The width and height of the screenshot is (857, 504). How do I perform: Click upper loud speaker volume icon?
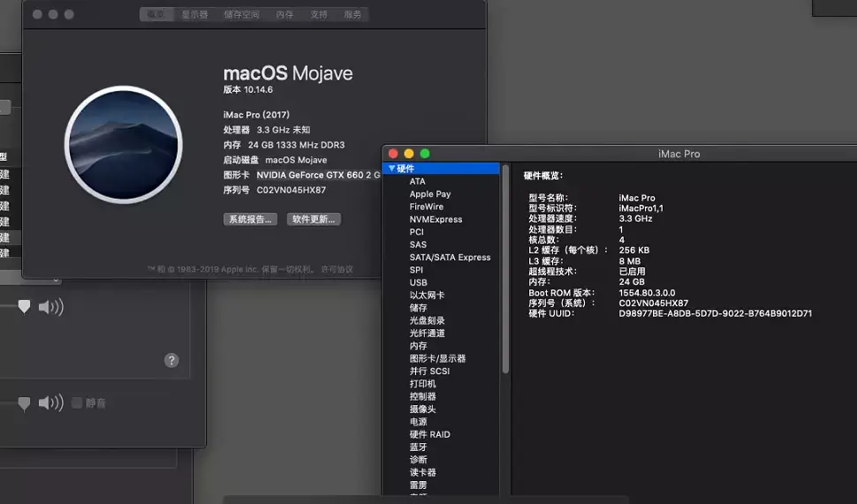(x=51, y=307)
